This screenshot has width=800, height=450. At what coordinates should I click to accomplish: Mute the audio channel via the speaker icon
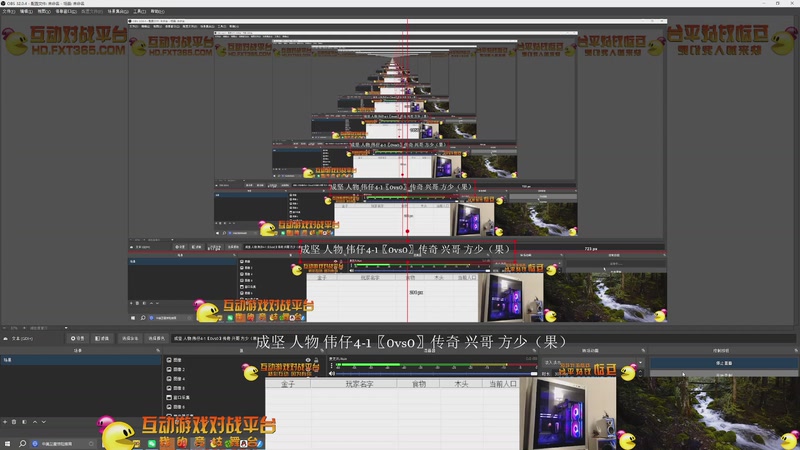coord(332,373)
